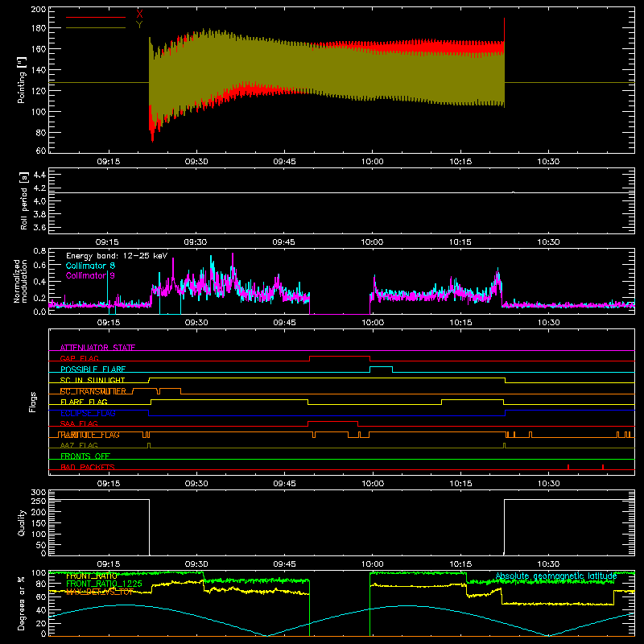Click the '200' tick on Pointing axis
644x644 pixels.
pyautogui.click(x=39, y=9)
